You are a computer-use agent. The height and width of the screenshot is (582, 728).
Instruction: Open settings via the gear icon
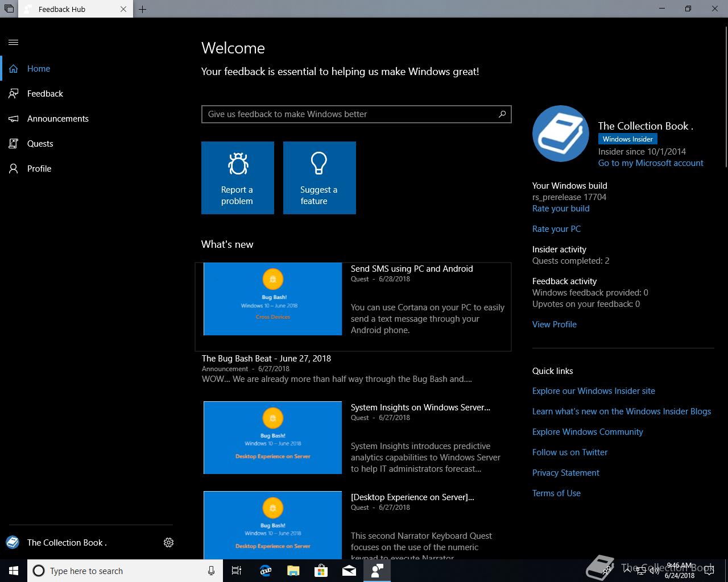click(x=168, y=542)
